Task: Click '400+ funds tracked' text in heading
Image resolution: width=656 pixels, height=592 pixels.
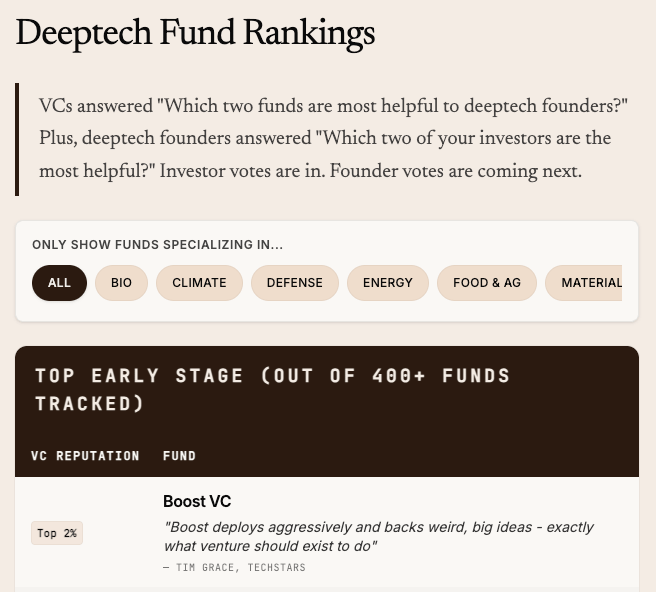Action: coord(273,390)
